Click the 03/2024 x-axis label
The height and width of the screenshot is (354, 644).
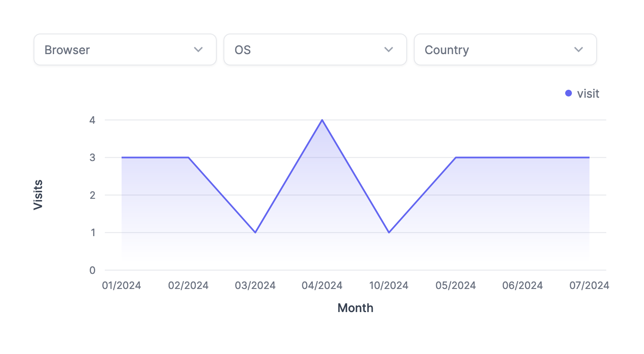(x=255, y=286)
